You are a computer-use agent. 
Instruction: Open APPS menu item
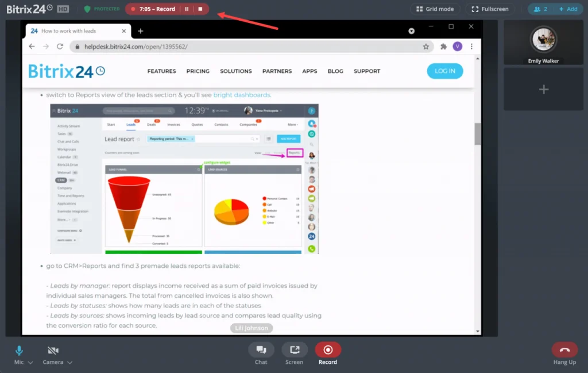pos(310,71)
